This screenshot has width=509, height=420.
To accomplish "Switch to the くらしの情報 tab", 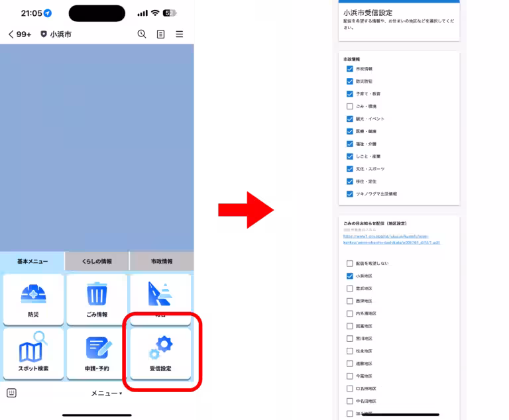I will (x=97, y=262).
